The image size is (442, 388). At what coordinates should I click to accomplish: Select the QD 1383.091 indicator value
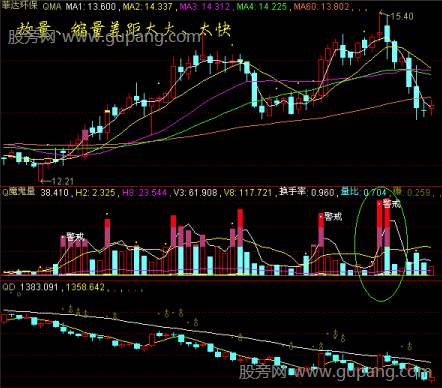pos(30,287)
